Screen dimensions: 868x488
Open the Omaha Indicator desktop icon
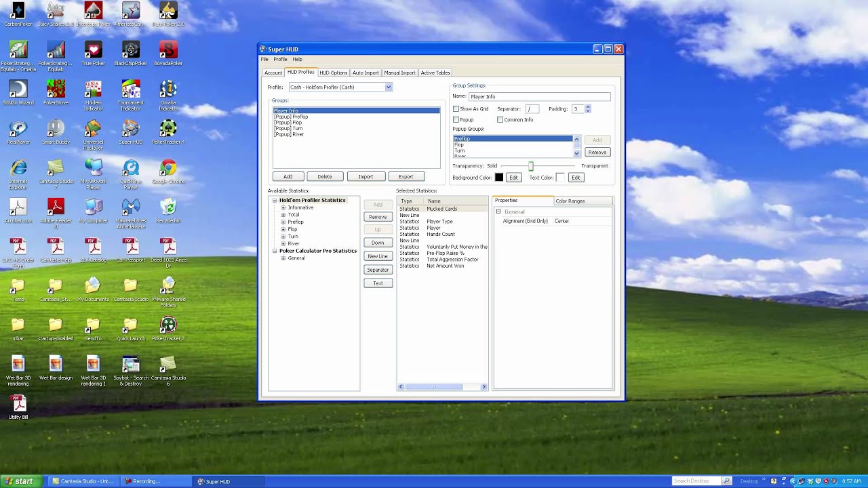(x=168, y=96)
